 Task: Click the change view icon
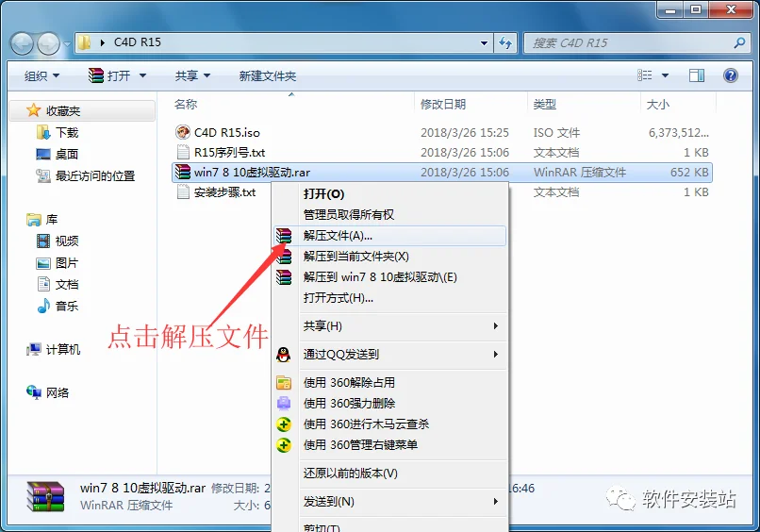pyautogui.click(x=645, y=75)
